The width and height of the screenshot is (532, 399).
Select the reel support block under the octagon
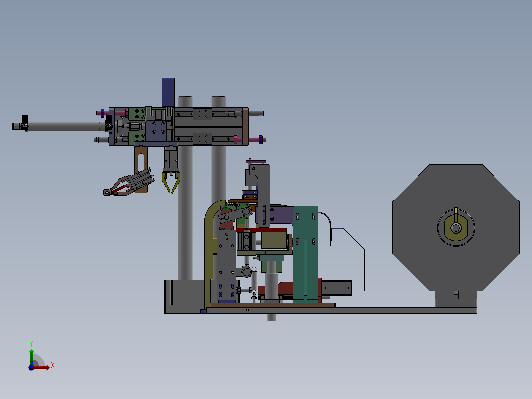tap(456, 299)
